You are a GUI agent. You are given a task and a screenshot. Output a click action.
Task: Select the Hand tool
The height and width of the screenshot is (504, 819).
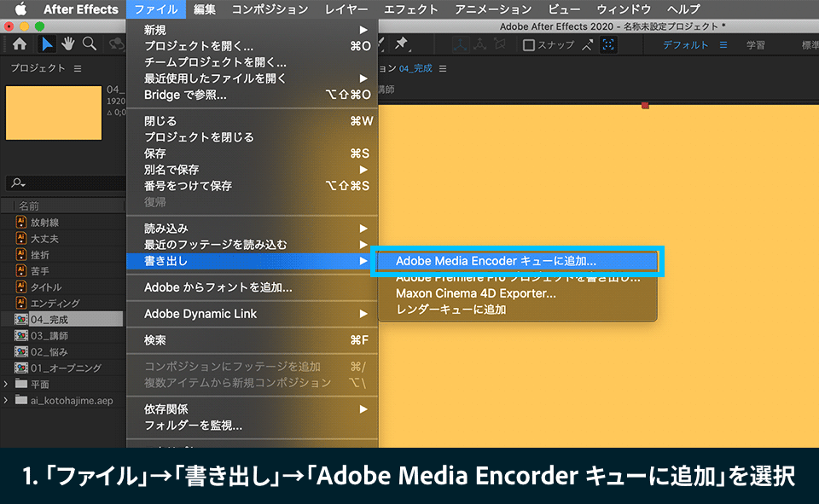[x=68, y=44]
